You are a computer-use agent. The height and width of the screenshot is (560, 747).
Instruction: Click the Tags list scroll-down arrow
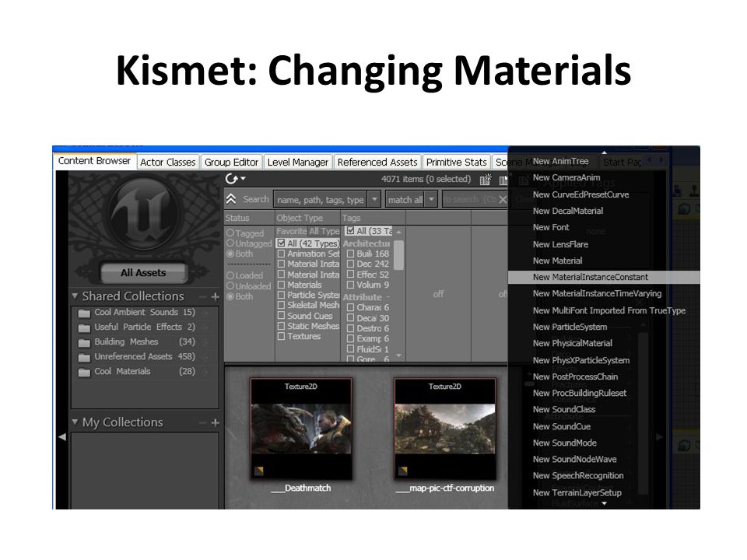click(398, 355)
